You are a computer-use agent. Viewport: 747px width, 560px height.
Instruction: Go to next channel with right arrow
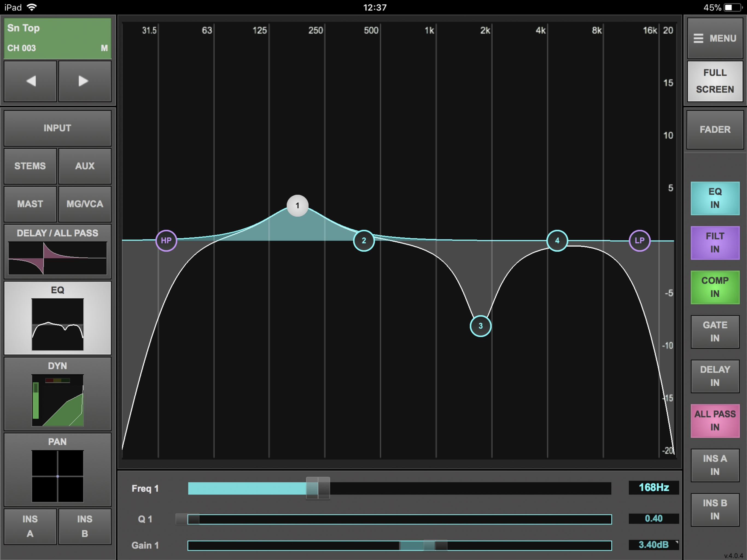coord(84,81)
